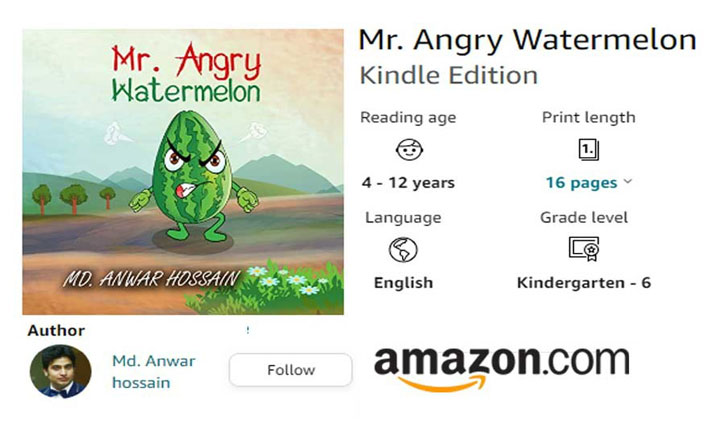Click the Grade level certificate icon
This screenshot has width=725, height=425.
[x=584, y=249]
